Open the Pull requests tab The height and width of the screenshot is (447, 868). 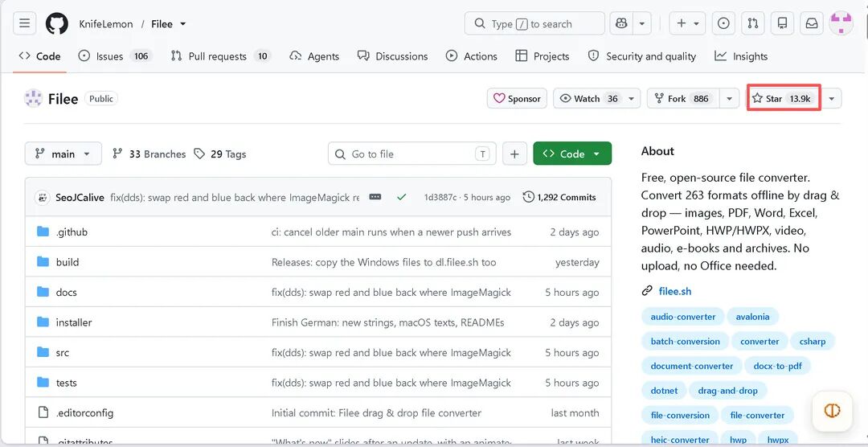(x=219, y=56)
